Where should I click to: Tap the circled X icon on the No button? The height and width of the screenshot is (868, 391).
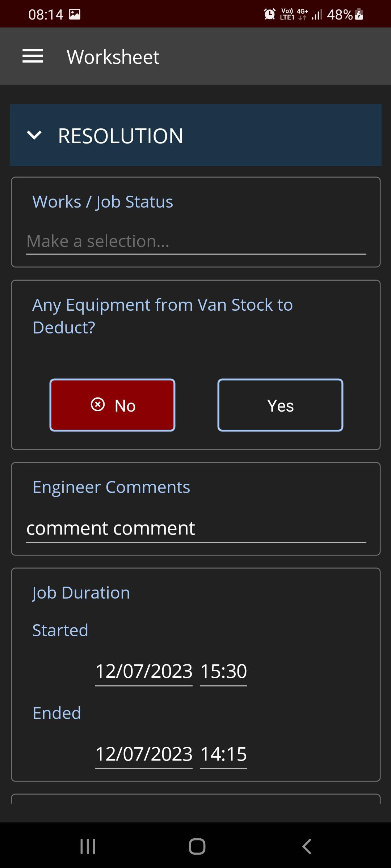pos(98,404)
